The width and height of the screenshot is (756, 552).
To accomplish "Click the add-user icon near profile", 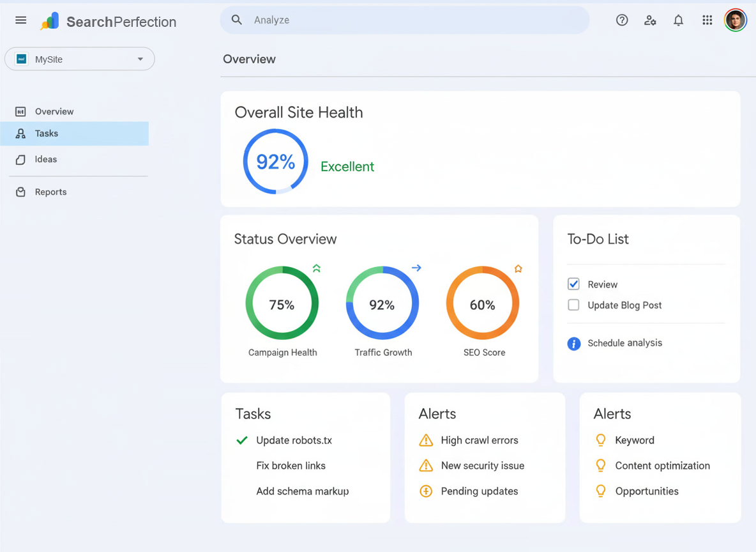I will pos(650,20).
